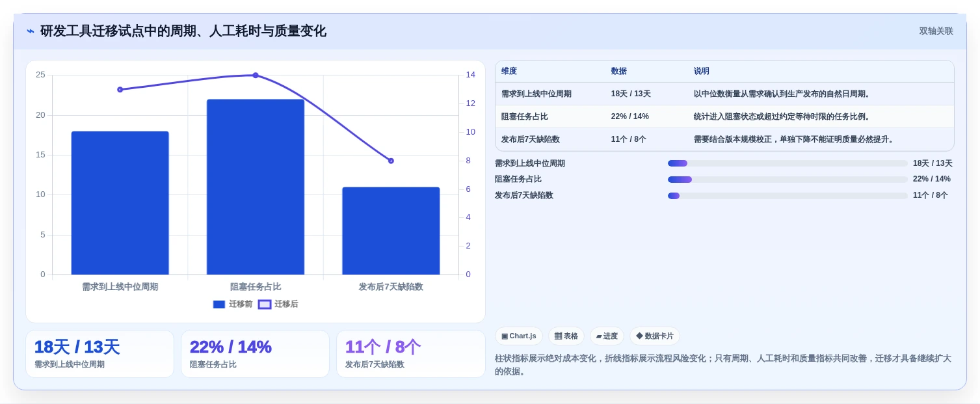Click the lightning icon beside the title

(x=31, y=31)
